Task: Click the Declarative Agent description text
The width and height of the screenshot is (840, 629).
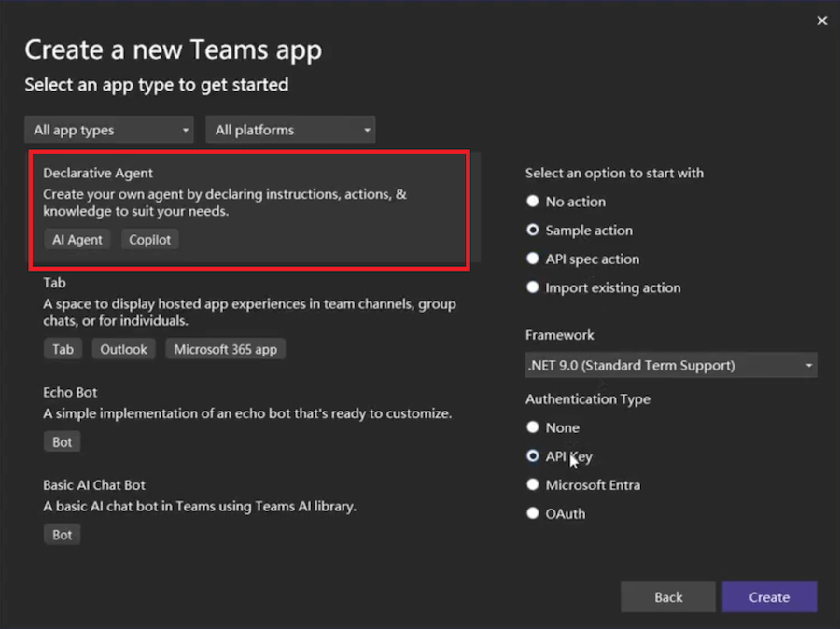Action: tap(225, 203)
